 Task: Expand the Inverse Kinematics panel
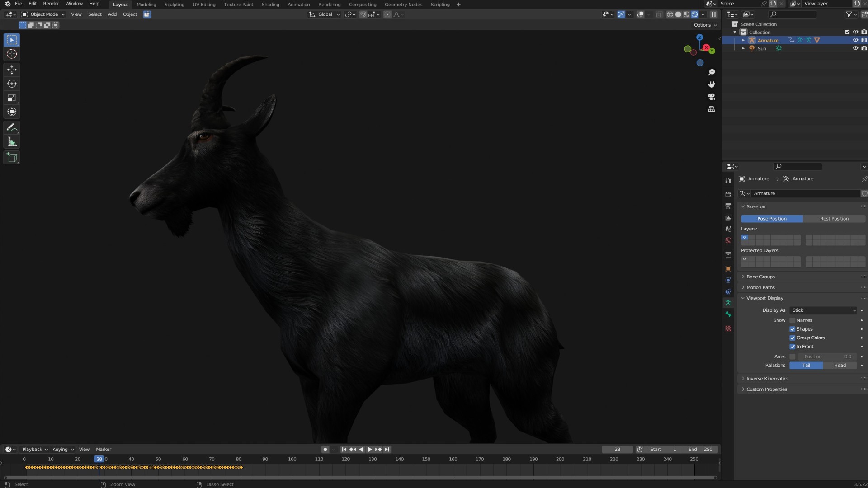[x=767, y=379]
